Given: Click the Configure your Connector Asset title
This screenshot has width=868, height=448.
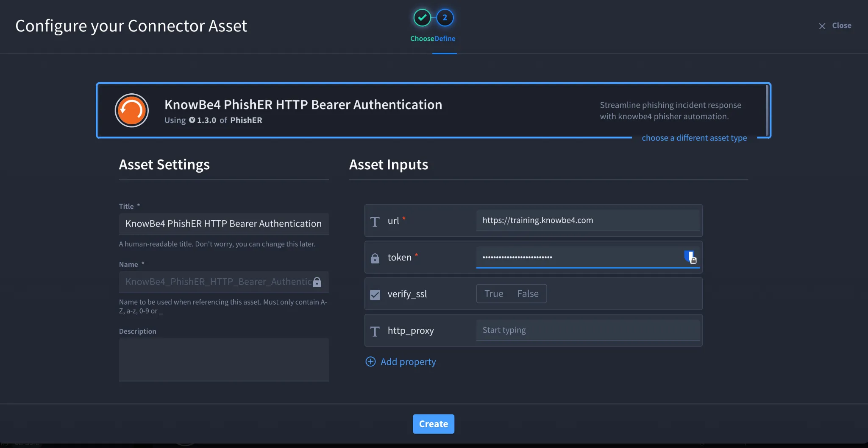Looking at the screenshot, I should [131, 26].
